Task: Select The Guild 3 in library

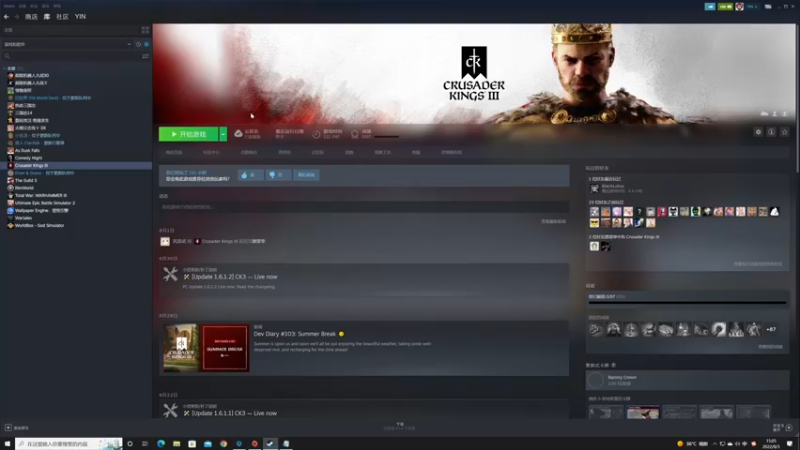Action: click(x=26, y=180)
